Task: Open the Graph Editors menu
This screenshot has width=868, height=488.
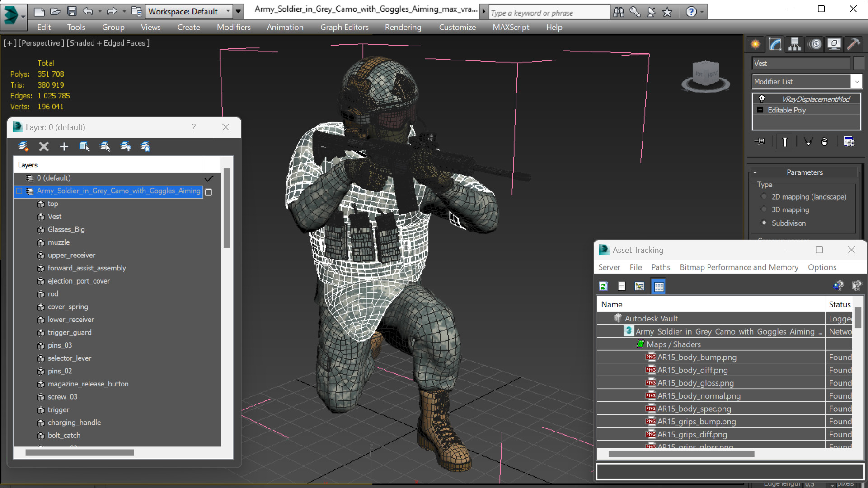Action: (344, 27)
